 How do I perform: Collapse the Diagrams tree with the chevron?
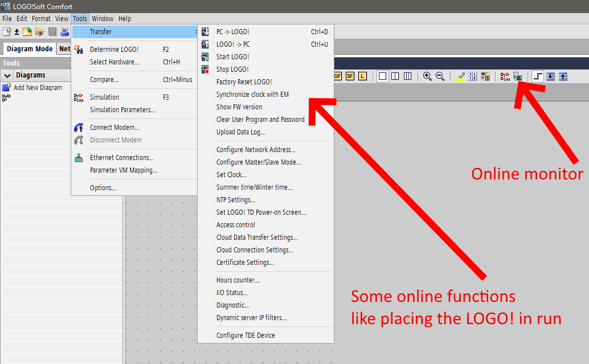7,75
